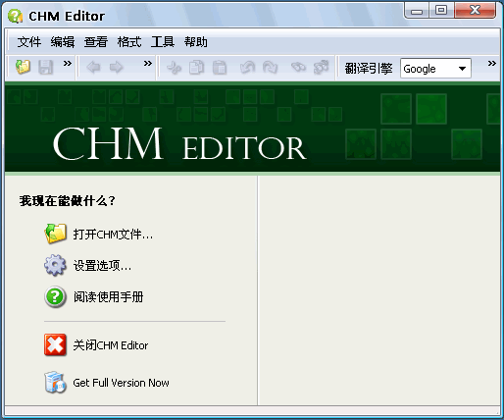Click the 阅读使用手册 link

(108, 297)
